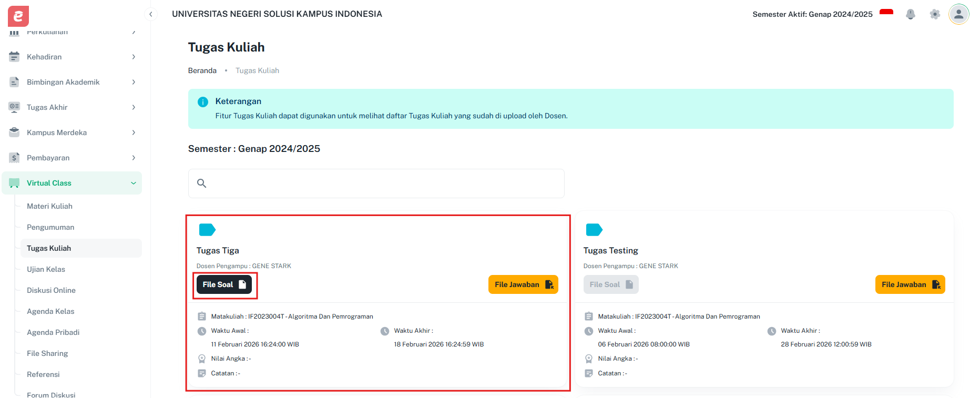This screenshot has width=980, height=398.
Task: Open Kehadiran menu label
Action: [44, 57]
